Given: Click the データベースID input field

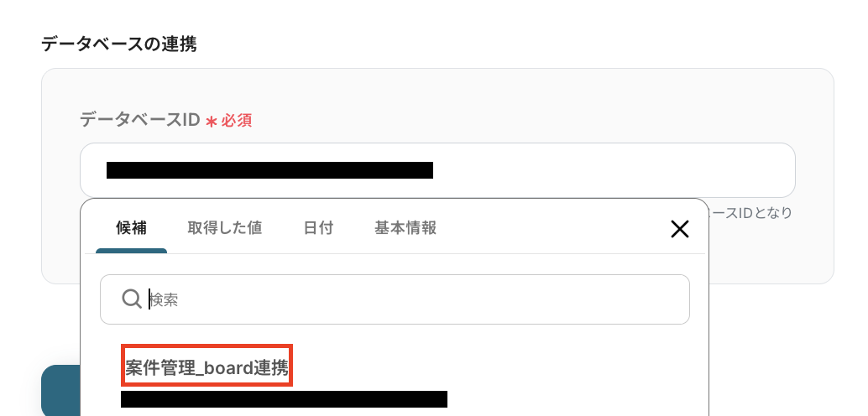Looking at the screenshot, I should [437, 169].
